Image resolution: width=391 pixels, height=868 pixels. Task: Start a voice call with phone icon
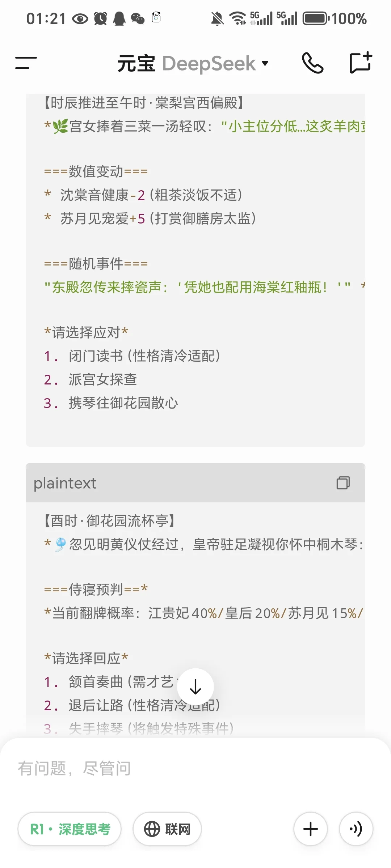[312, 63]
